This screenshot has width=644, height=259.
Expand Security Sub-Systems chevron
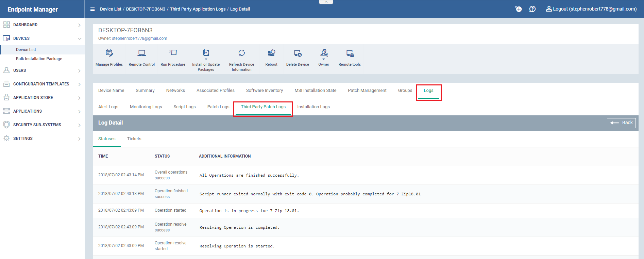79,125
